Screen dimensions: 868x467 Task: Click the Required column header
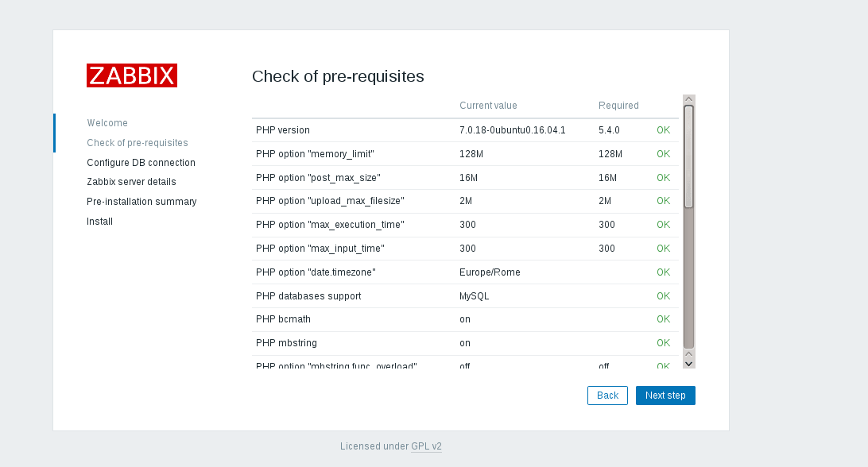click(618, 106)
